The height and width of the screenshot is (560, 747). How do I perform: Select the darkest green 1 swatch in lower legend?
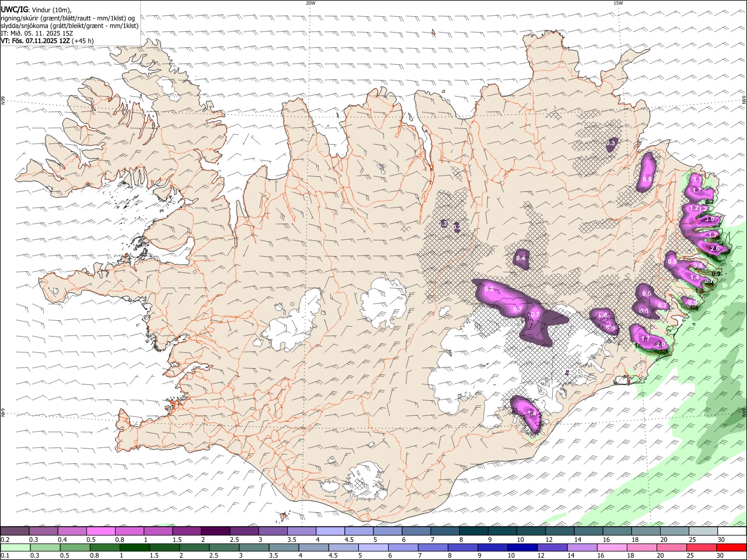point(134,547)
